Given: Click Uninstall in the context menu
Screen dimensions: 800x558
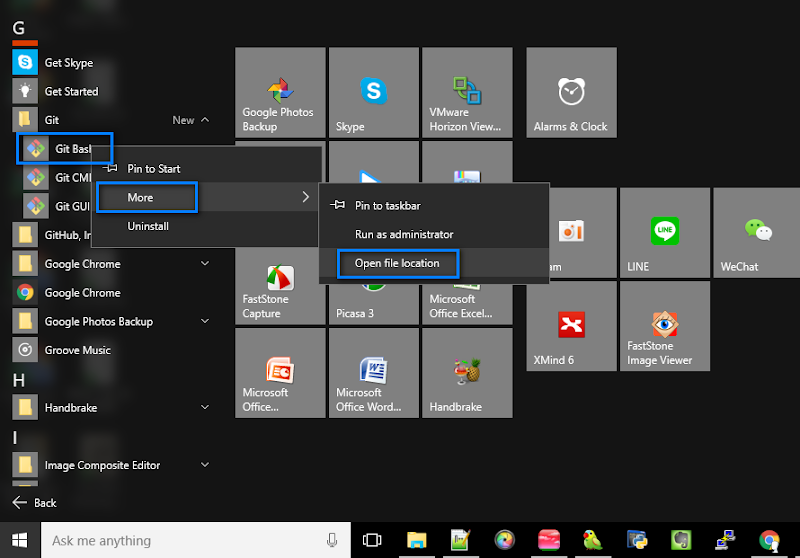Looking at the screenshot, I should coord(148,226).
